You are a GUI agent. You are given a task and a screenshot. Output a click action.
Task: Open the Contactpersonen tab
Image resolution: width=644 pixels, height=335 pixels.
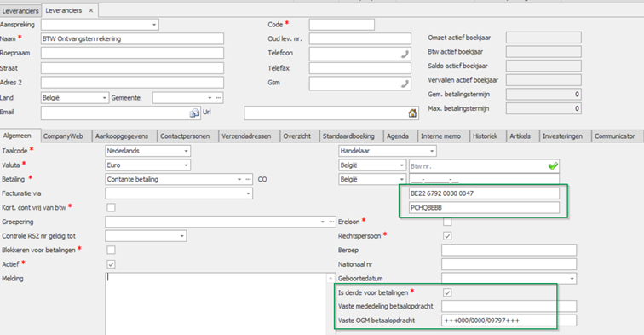tap(185, 136)
